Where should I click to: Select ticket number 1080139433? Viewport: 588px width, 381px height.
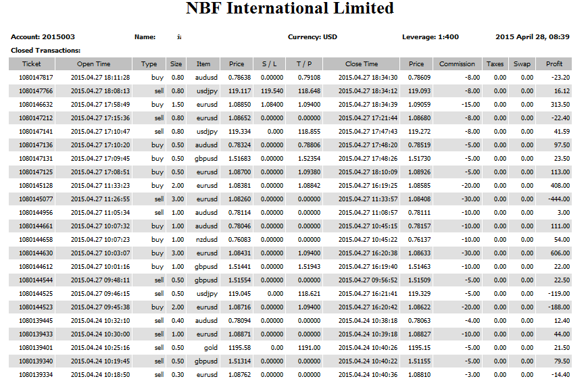(x=36, y=334)
